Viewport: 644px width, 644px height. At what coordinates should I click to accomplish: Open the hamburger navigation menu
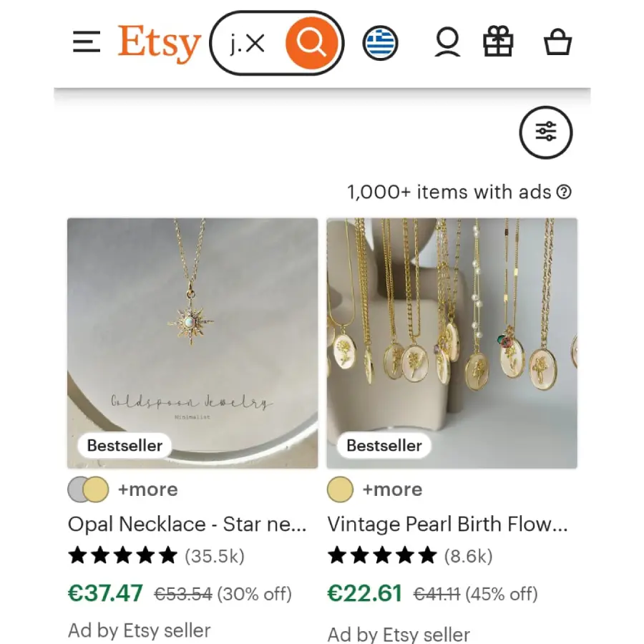87,43
